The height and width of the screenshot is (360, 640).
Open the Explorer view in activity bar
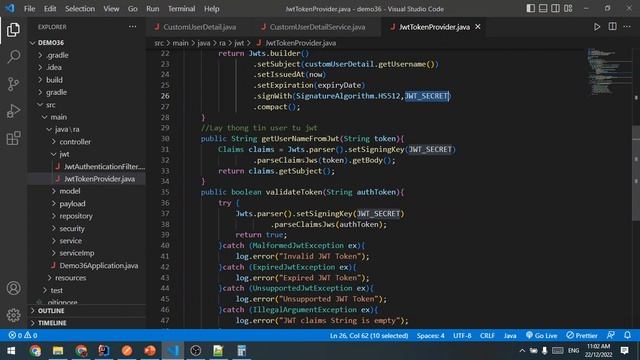point(13,30)
